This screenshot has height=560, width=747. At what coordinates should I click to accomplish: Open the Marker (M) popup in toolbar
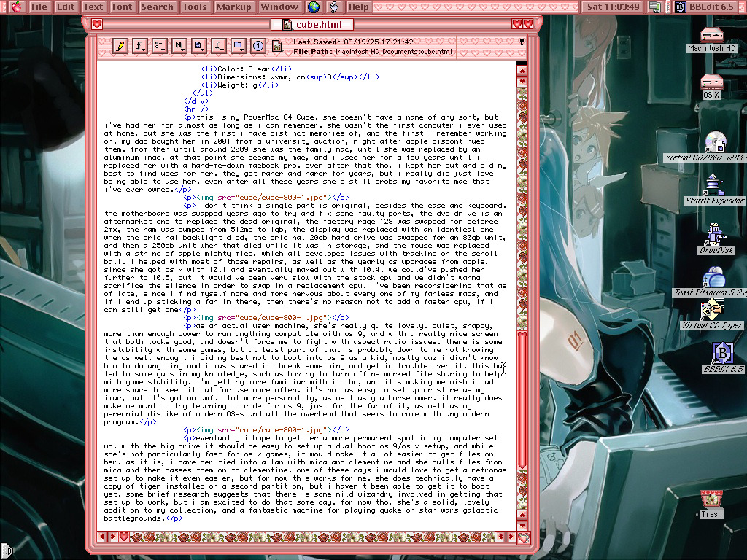click(x=179, y=46)
